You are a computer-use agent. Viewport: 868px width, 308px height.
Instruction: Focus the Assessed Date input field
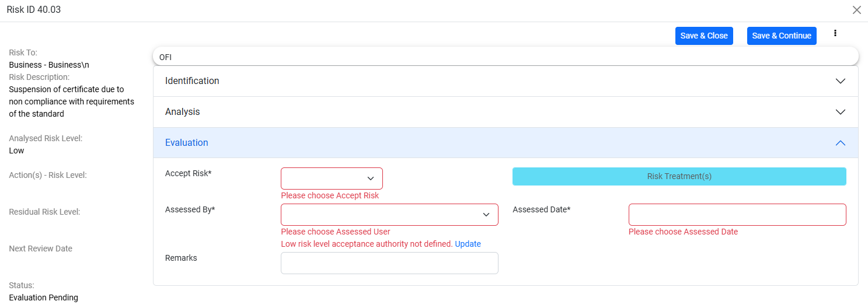(x=737, y=215)
